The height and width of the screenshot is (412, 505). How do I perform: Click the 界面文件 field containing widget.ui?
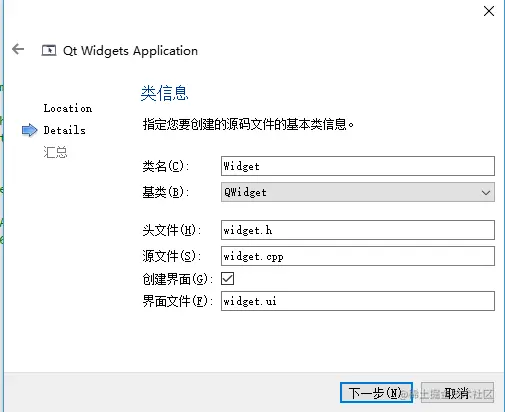pos(358,301)
